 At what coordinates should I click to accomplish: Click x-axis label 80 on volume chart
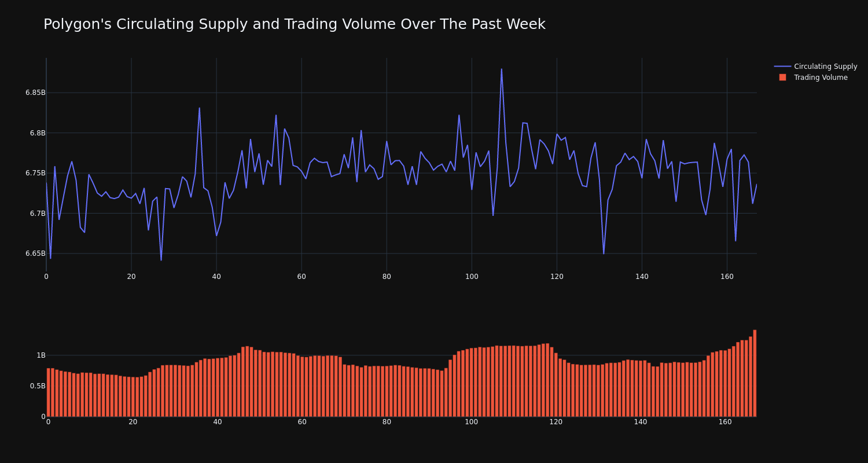[x=387, y=422]
